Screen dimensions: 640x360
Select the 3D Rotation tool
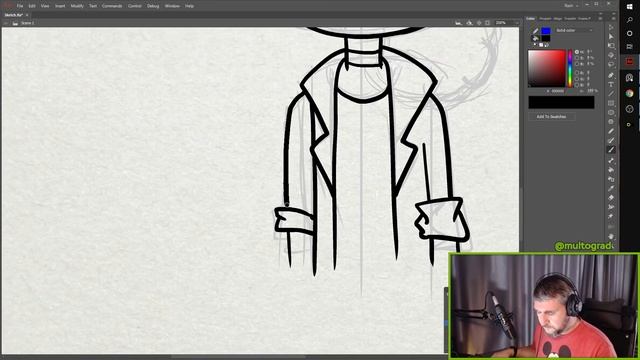tap(611, 55)
